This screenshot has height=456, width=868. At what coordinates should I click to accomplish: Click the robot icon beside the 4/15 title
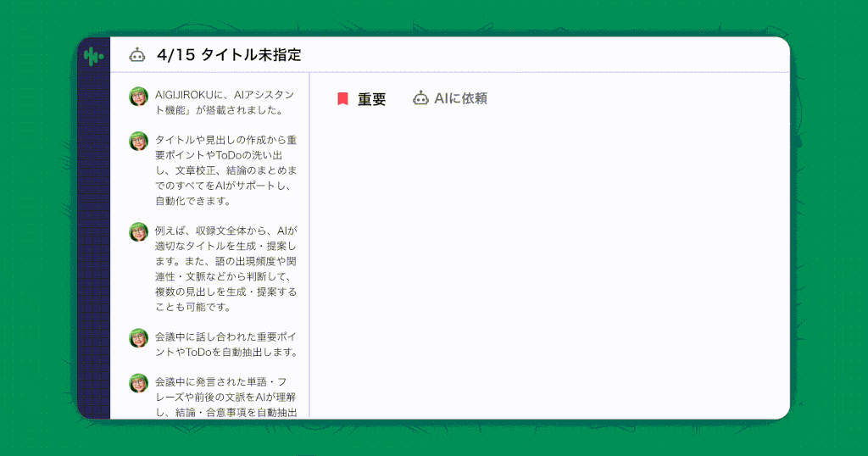tap(137, 55)
